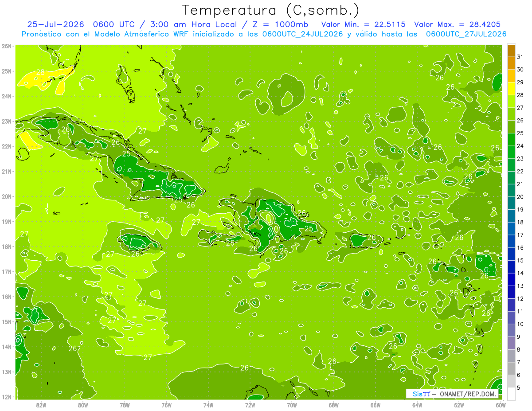This screenshot has width=532, height=411.
Task: Click the 'Valor Max. = 28.4205' readout
Action: (458, 24)
